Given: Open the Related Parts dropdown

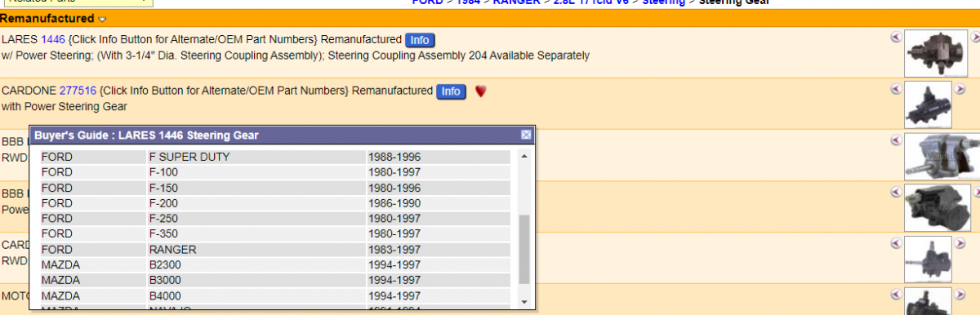Looking at the screenshot, I should click(x=77, y=1).
